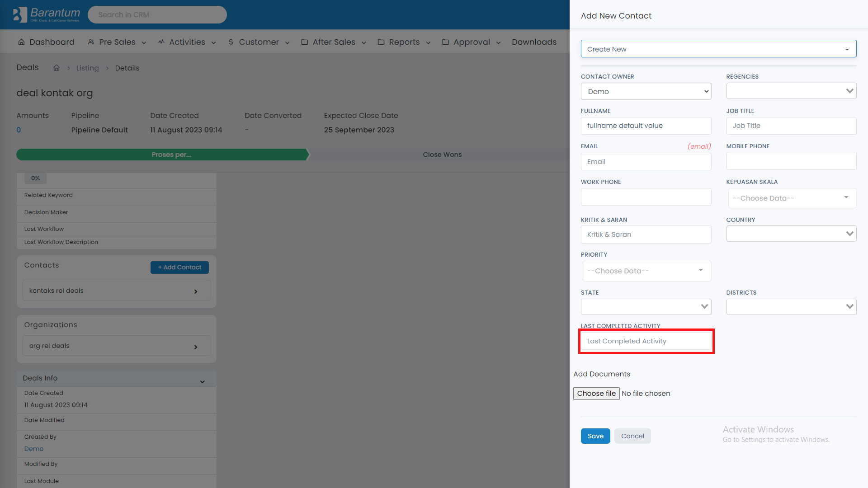Focus the Work Phone field
The width and height of the screenshot is (868, 488).
click(646, 197)
